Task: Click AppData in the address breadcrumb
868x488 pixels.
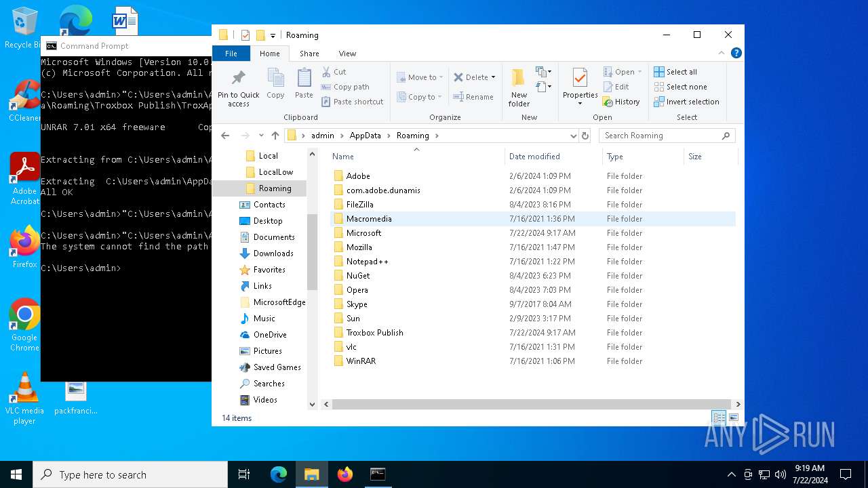Action: click(365, 136)
